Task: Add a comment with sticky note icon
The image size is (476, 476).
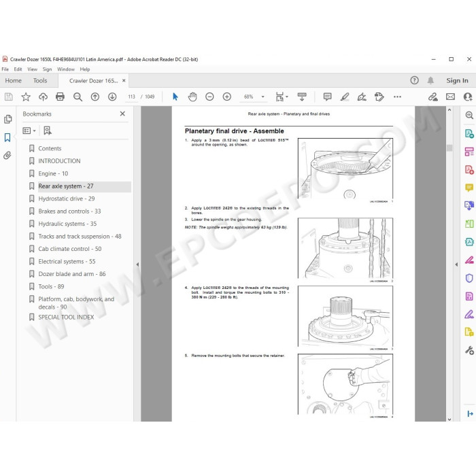Action: click(327, 97)
